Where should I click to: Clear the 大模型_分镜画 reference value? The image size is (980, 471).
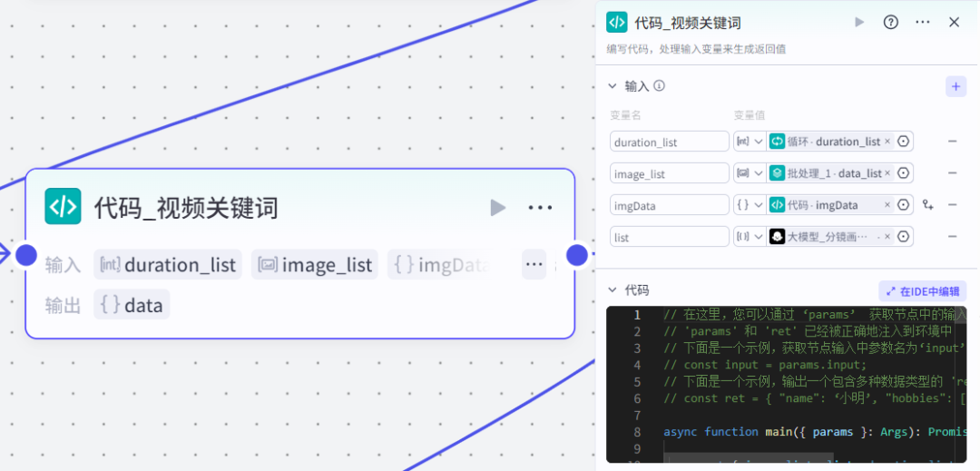[x=887, y=237]
